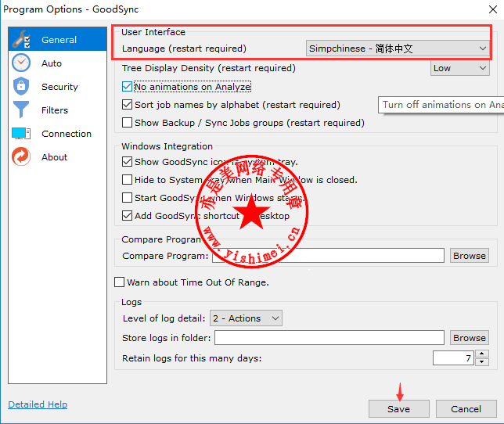Screen dimensions: 504x424
Task: Click the Store logs in folder field
Action: (x=329, y=338)
